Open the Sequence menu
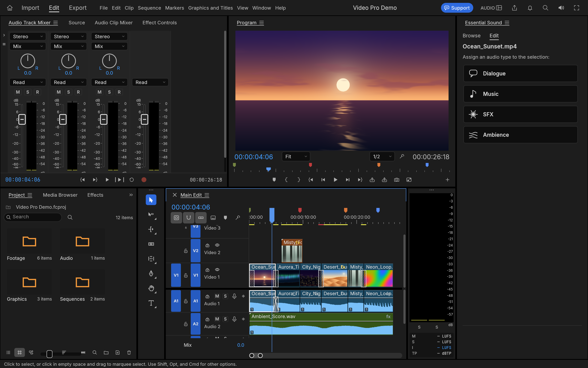The height and width of the screenshot is (368, 588). pyautogui.click(x=149, y=8)
